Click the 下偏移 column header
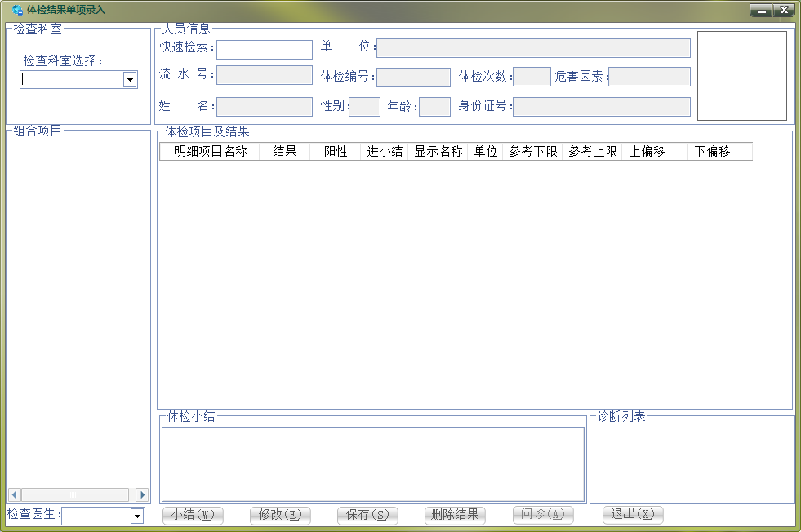 pyautogui.click(x=719, y=151)
